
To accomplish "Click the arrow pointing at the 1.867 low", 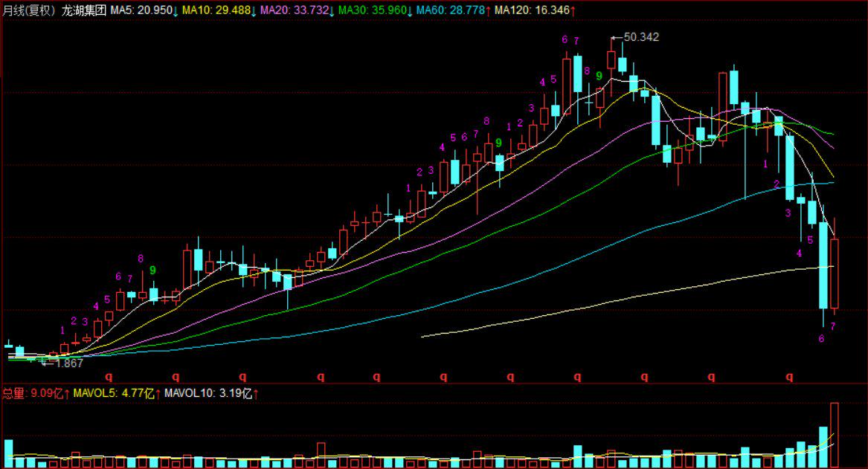I will tap(47, 363).
